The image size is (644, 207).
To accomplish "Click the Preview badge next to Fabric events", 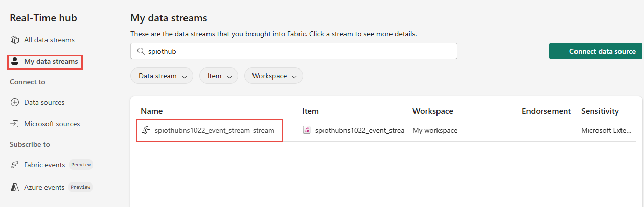I will coord(81,165).
